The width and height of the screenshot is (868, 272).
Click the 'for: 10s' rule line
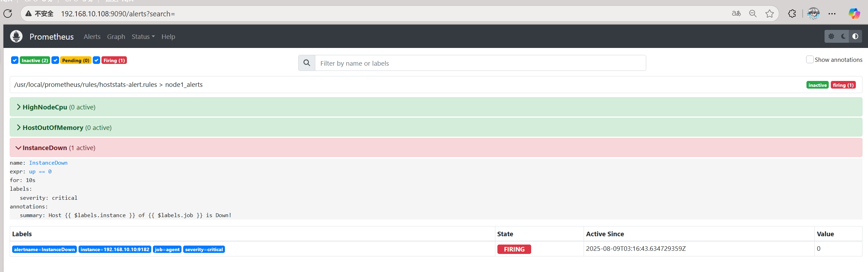(23, 180)
